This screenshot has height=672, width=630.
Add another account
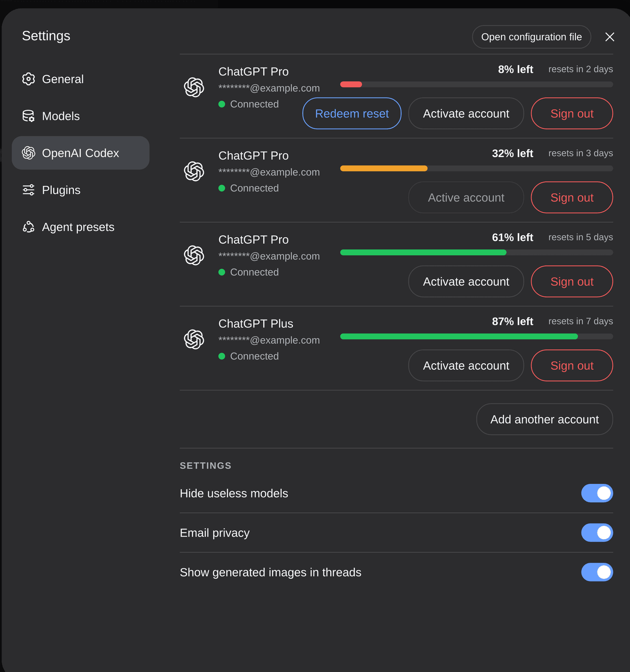coord(544,419)
